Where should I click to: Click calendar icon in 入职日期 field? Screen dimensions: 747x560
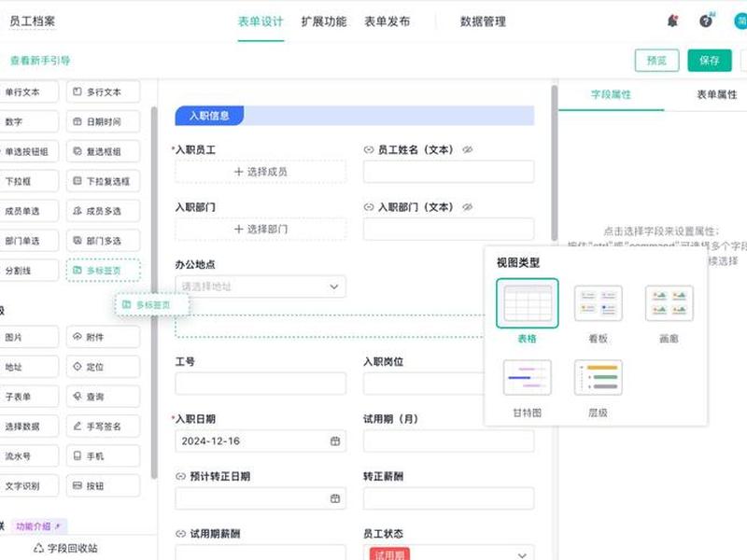point(335,441)
